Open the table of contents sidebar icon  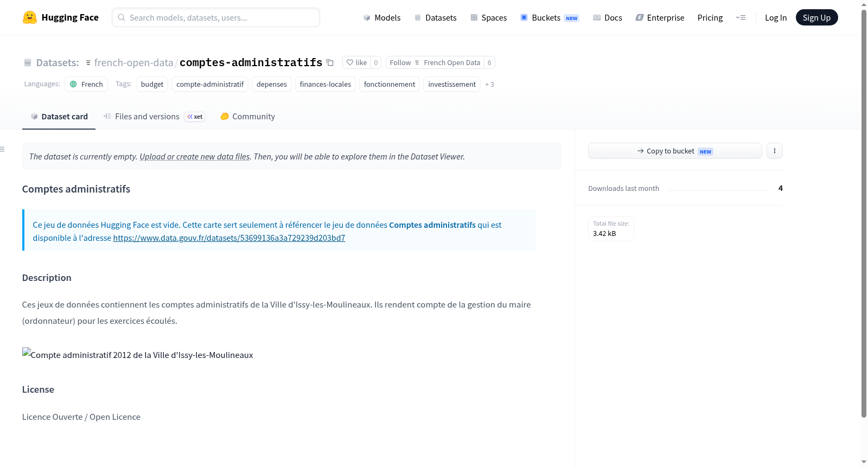2,149
